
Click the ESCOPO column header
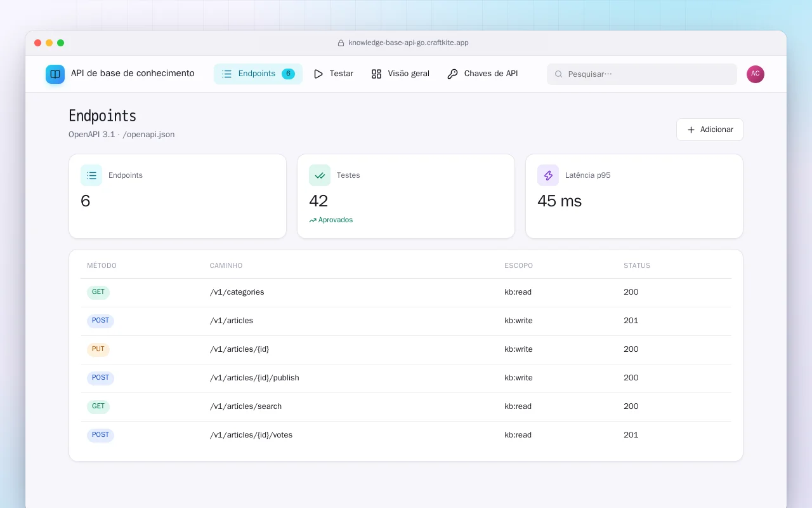click(519, 265)
